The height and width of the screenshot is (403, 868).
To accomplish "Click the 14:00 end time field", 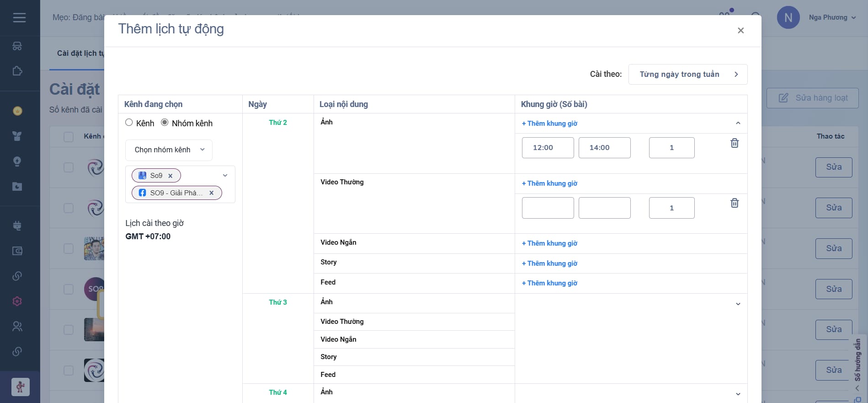I will coord(604,148).
